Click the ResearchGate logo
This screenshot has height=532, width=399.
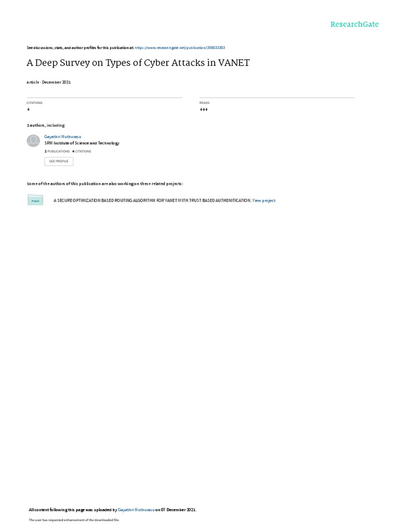click(354, 24)
